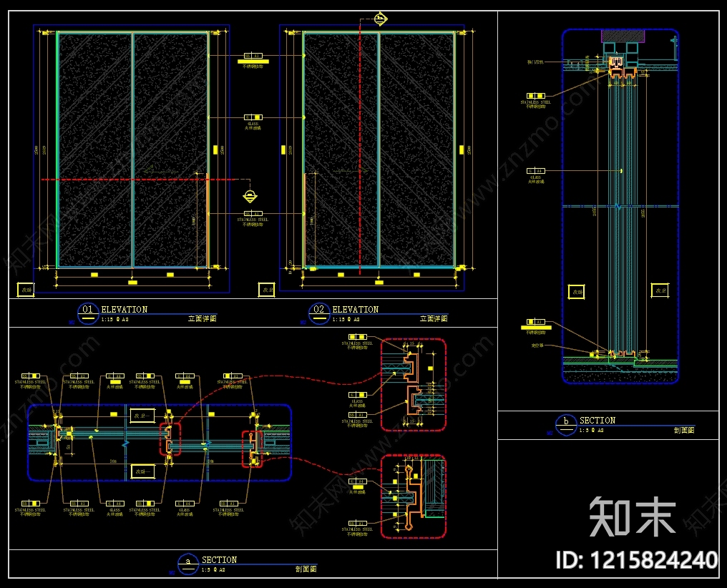The height and width of the screenshot is (588, 727).
Task: Click the 次卫 room tag left of elevation 02
Action: tap(267, 290)
